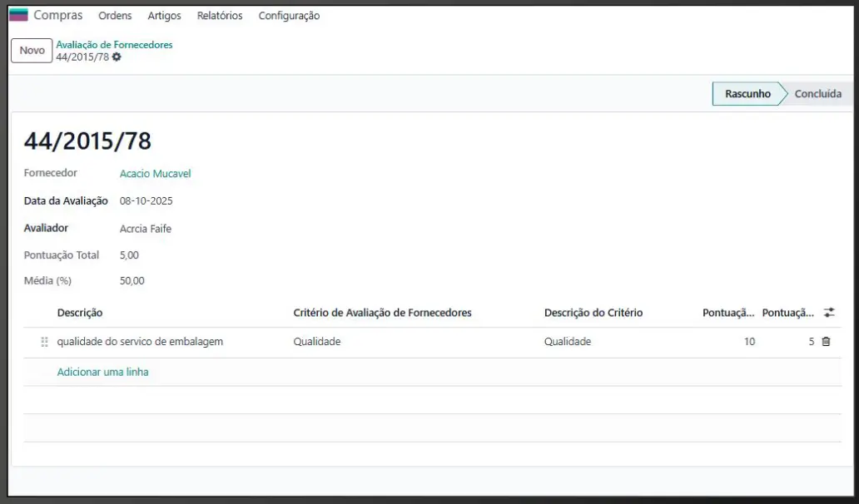Image resolution: width=859 pixels, height=504 pixels.
Task: Click the Pontuação Total value 5,00
Action: pos(129,255)
